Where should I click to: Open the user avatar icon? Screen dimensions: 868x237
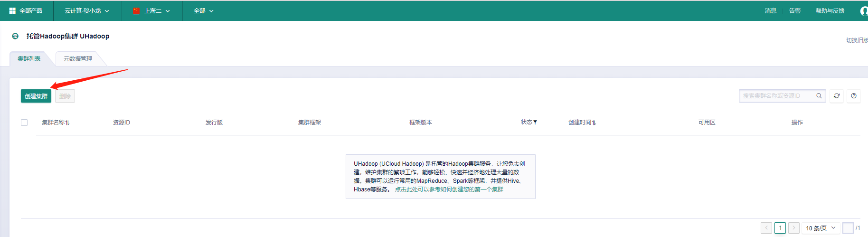pyautogui.click(x=864, y=11)
